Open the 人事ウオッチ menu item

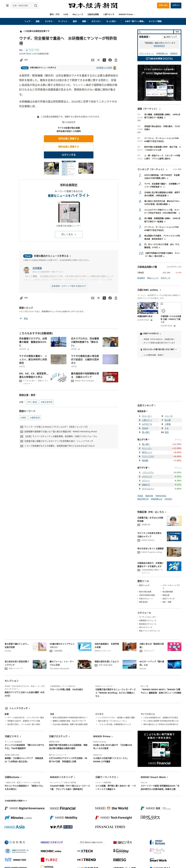click(x=109, y=14)
